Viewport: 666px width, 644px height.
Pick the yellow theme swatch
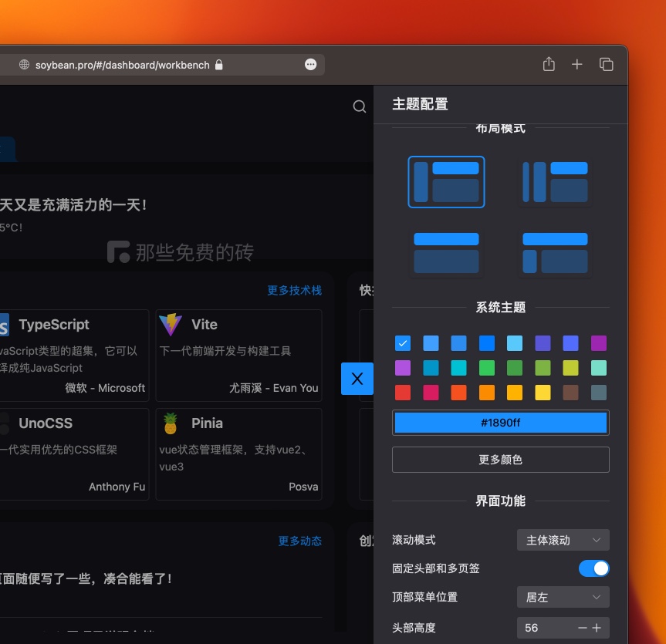[543, 393]
